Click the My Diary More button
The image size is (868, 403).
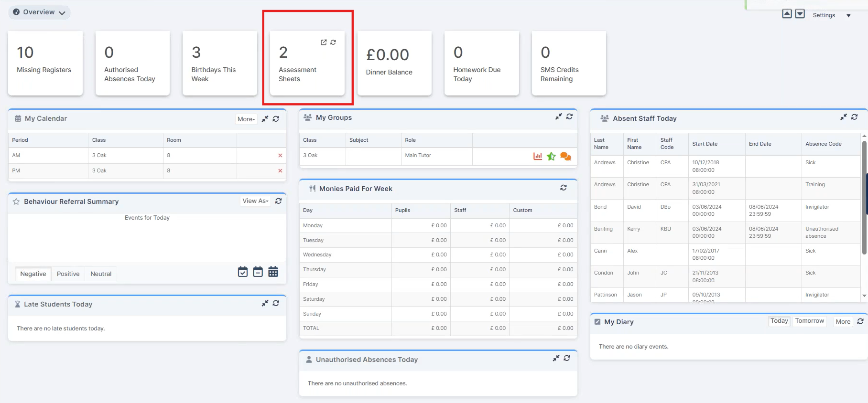click(x=843, y=322)
